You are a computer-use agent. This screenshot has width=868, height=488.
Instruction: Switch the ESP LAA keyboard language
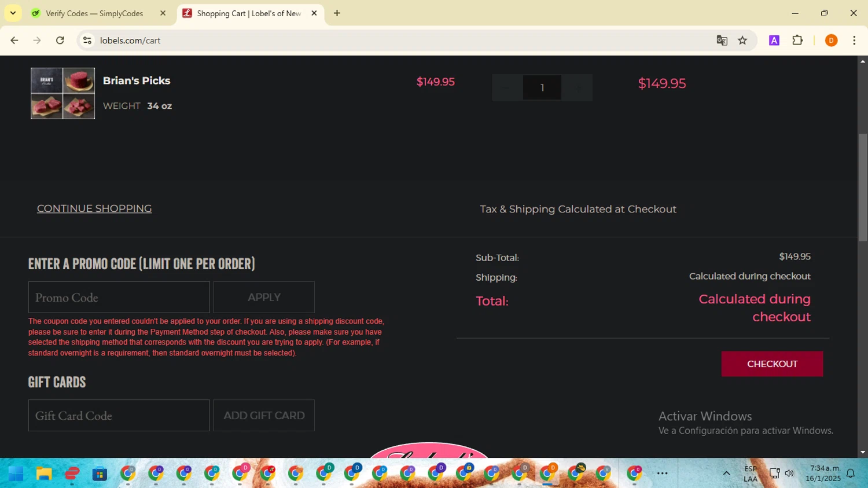pyautogui.click(x=751, y=474)
